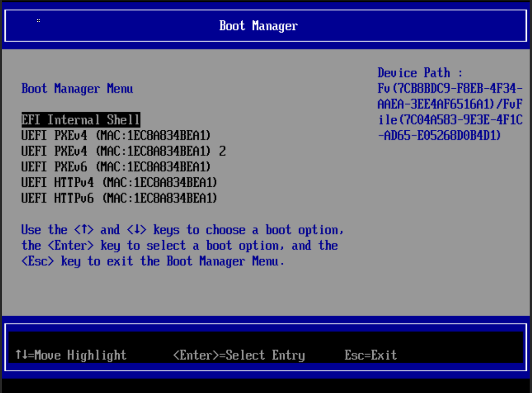Viewport: 532px width, 393px height.
Task: Click the Boot Manager title text
Action: pos(258,25)
